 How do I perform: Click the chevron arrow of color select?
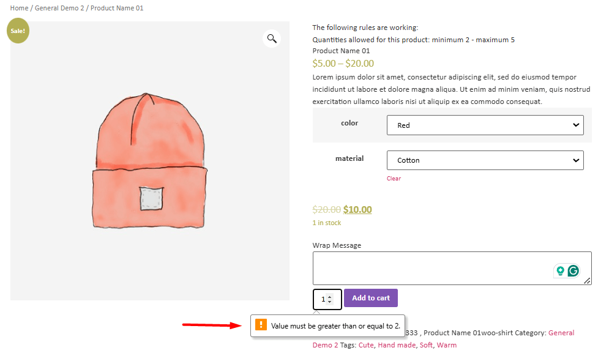(x=576, y=125)
